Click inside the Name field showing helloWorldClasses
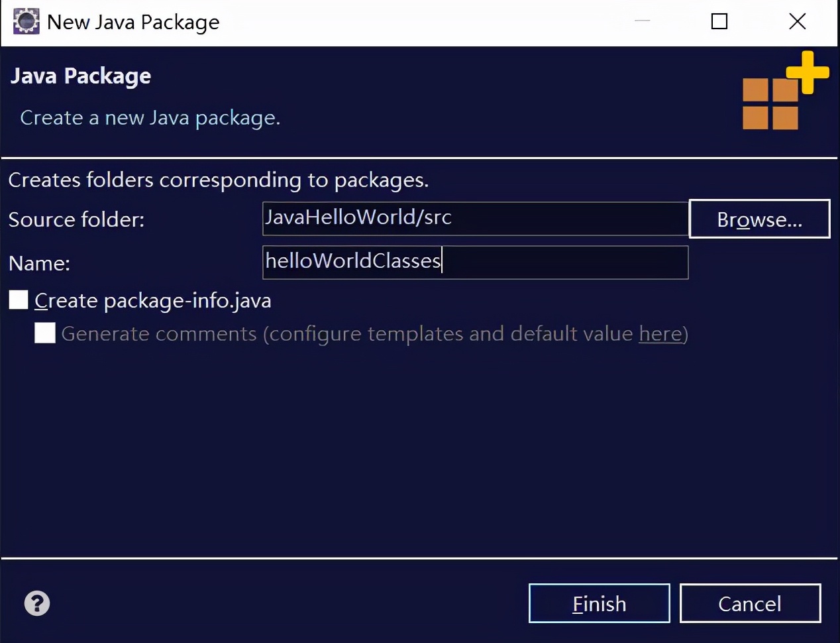The image size is (840, 643). tap(475, 262)
